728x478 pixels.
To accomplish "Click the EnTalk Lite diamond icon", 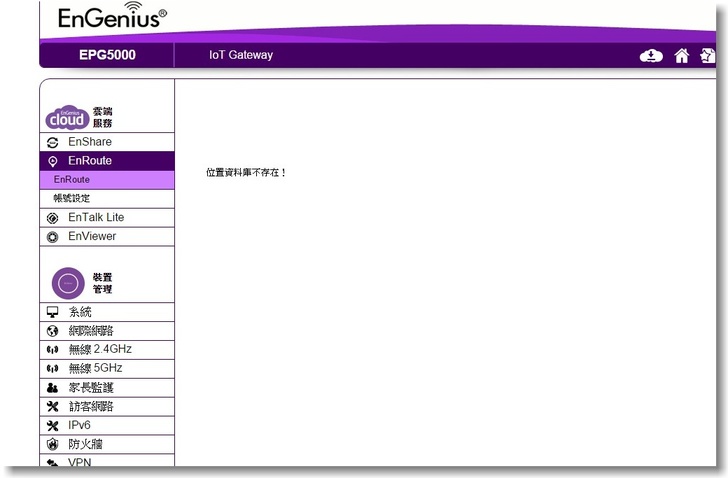I will (52, 218).
